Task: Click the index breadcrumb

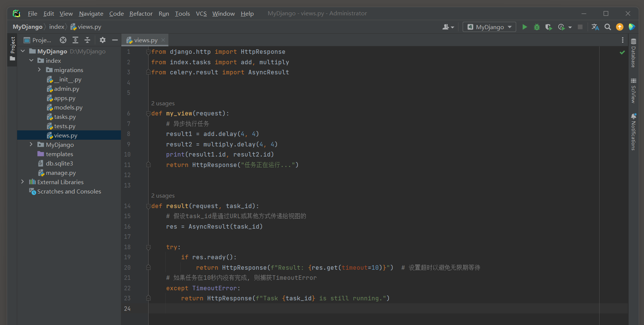Action: click(x=57, y=27)
